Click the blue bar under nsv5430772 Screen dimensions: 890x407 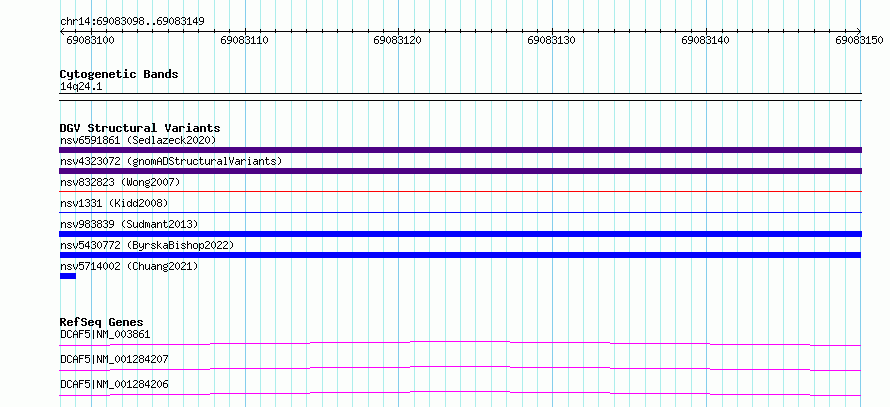[x=460, y=255]
